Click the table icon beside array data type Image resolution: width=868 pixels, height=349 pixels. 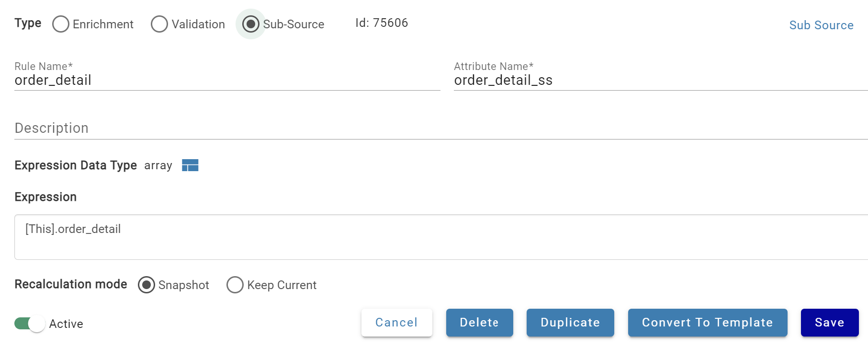point(190,165)
